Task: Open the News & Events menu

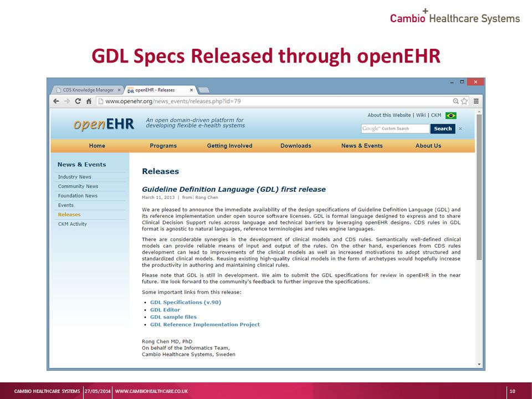Action: [362, 146]
